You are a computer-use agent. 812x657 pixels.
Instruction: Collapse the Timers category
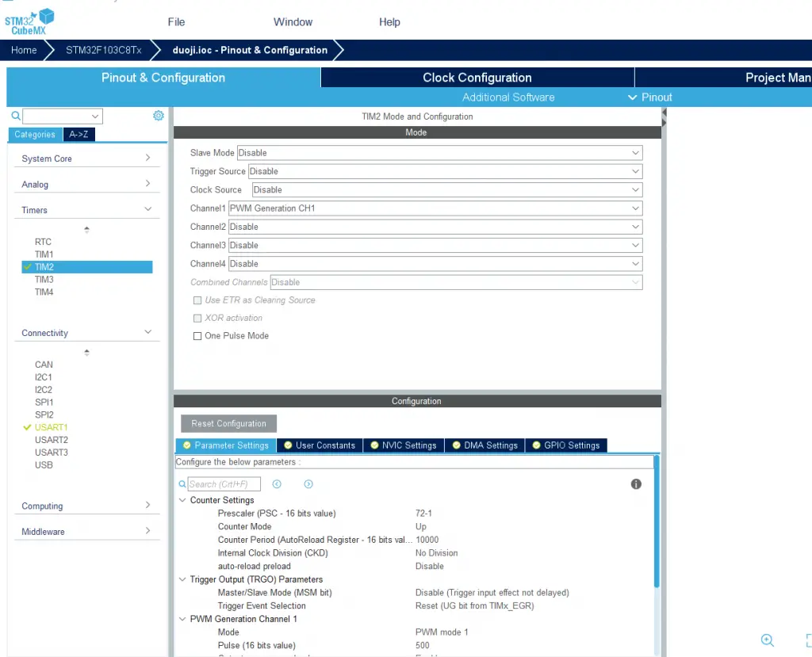point(87,210)
